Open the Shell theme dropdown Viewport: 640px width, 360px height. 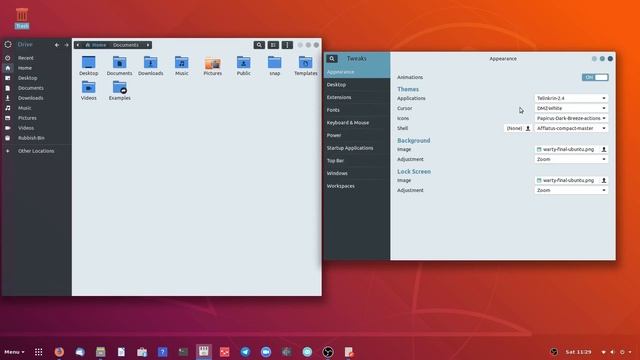coord(571,128)
